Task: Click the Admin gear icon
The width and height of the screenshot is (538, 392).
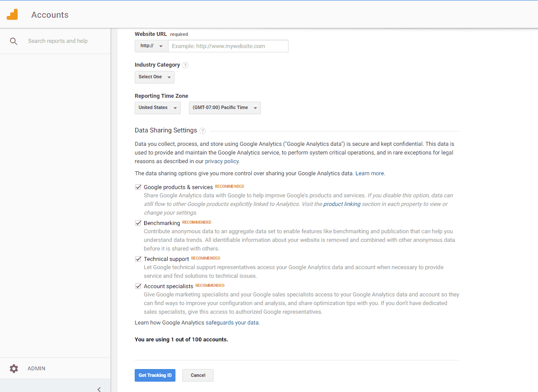Action: click(14, 369)
